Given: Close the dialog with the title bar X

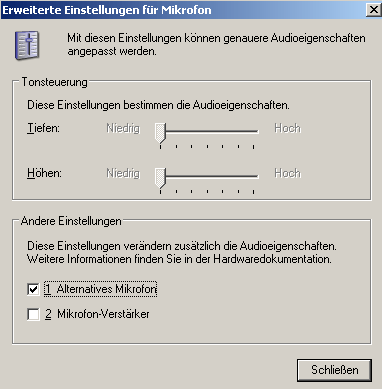Looking at the screenshot, I should (x=373, y=10).
